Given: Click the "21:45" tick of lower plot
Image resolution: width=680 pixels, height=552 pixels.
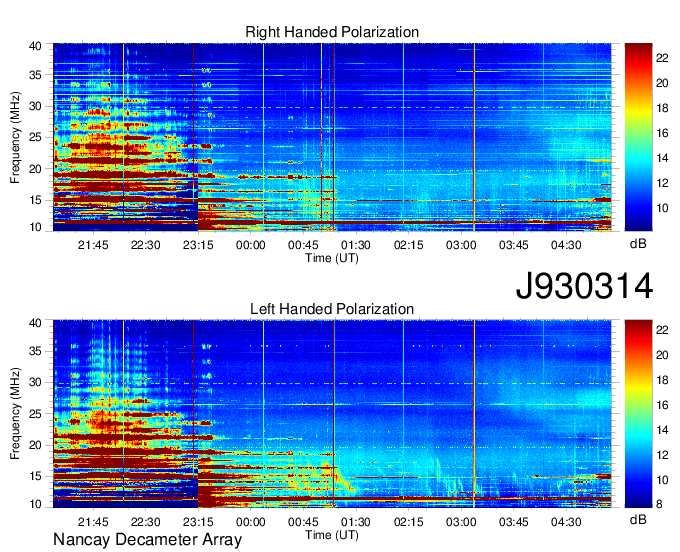Looking at the screenshot, I should click(x=93, y=522).
